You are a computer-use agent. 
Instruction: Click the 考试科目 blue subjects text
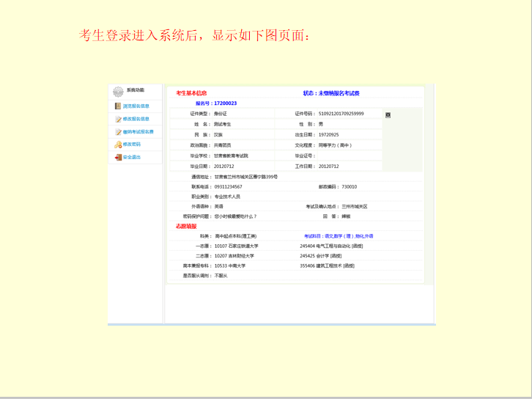click(339, 236)
